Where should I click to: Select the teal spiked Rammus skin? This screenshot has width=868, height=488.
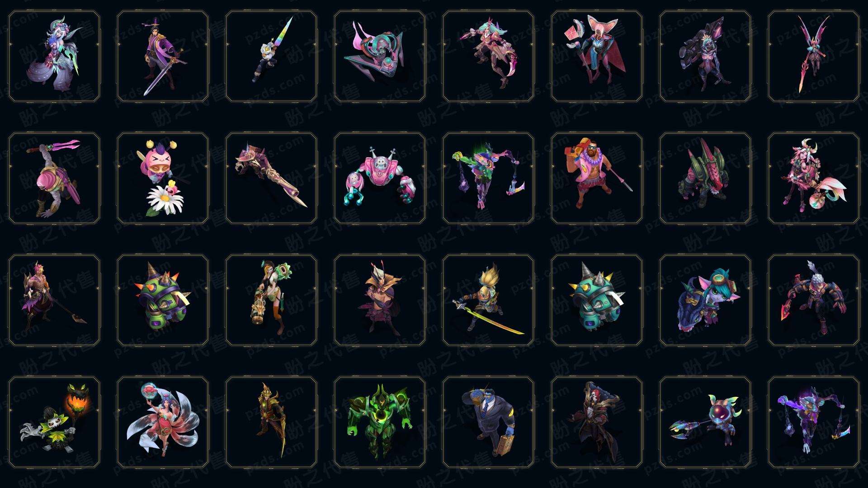tap(597, 300)
